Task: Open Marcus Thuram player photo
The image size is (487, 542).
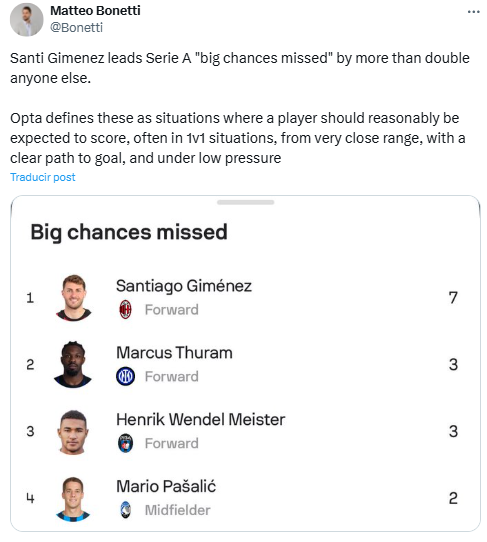Action: tap(73, 364)
